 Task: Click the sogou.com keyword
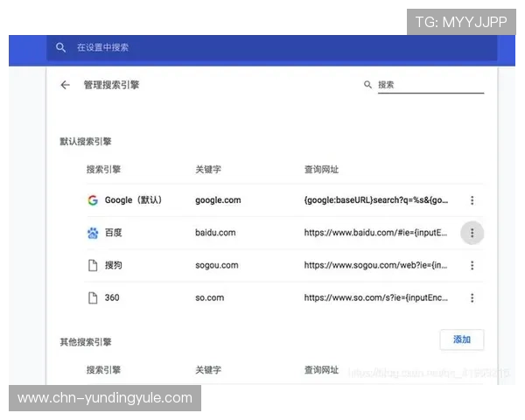217,265
